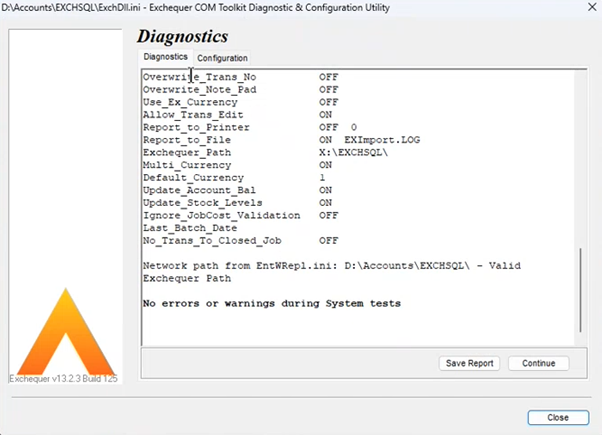Image resolution: width=602 pixels, height=435 pixels.
Task: Click the X:\EXCHSQL\ path value
Action: (353, 152)
